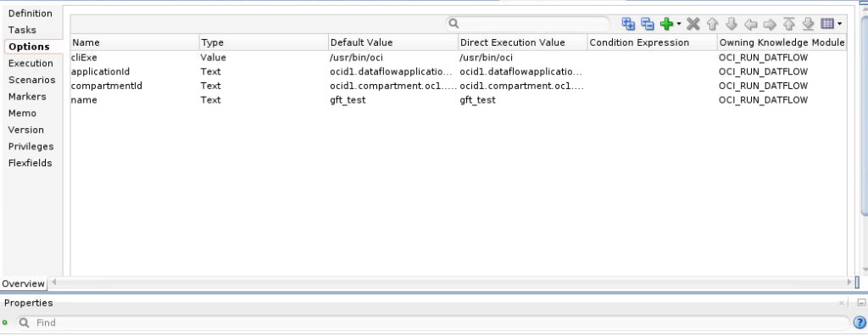Click OCI_RUN_DATFLOW in the compartmentId row
This screenshot has width=868, height=336.
(763, 86)
